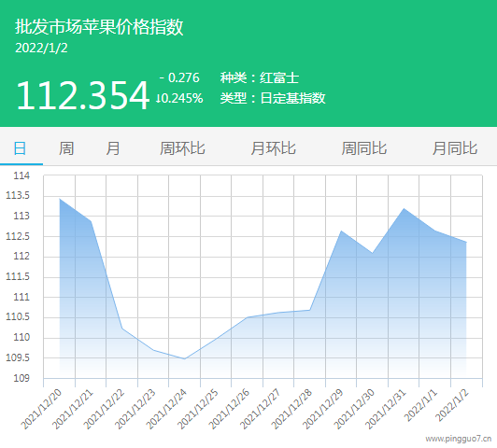Open the 月 monthly tab

pyautogui.click(x=113, y=148)
